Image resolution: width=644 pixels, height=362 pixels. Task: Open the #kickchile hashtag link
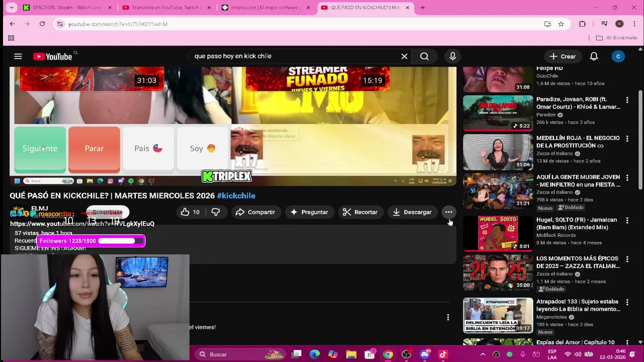(236, 196)
